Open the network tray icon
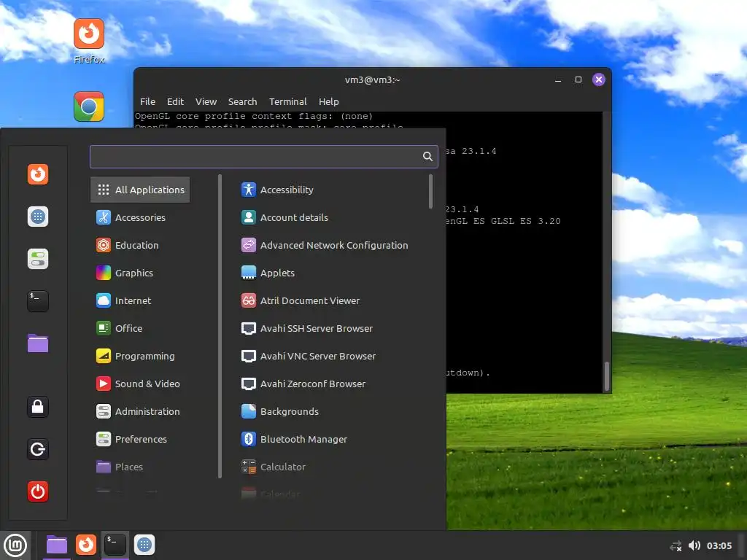Image resolution: width=747 pixels, height=560 pixels. tap(676, 546)
